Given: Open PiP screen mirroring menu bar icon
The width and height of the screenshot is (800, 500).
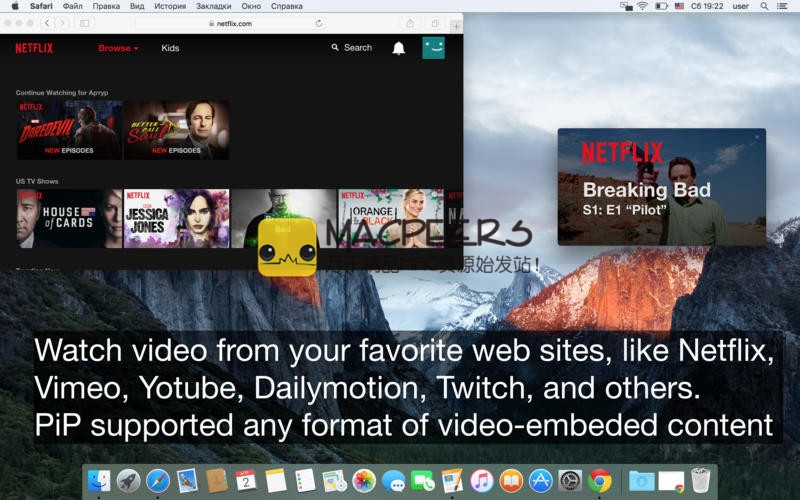Looking at the screenshot, I should 626,6.
